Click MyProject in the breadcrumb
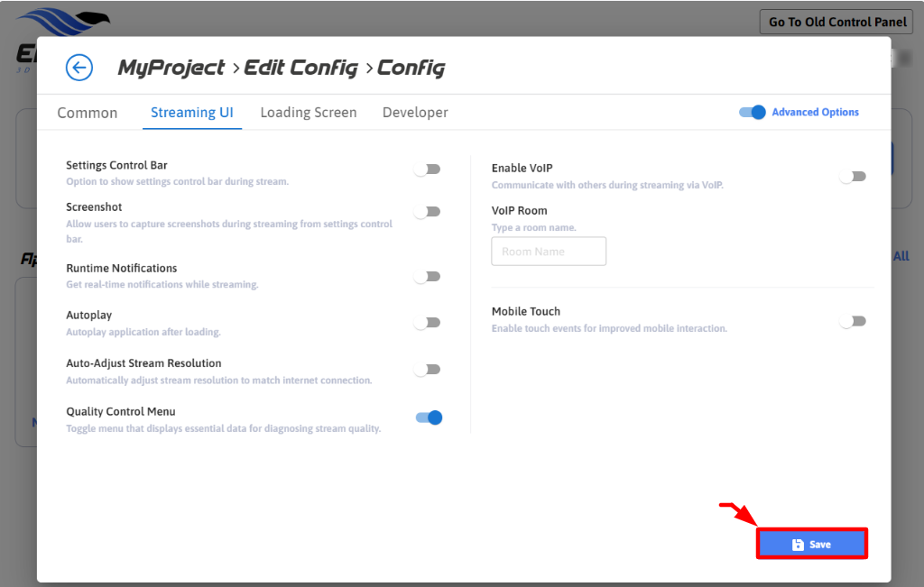Image resolution: width=924 pixels, height=587 pixels. pyautogui.click(x=171, y=68)
